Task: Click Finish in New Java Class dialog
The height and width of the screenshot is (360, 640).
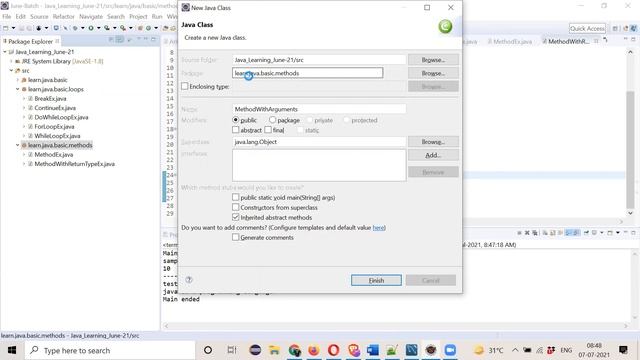Action: [x=376, y=280]
